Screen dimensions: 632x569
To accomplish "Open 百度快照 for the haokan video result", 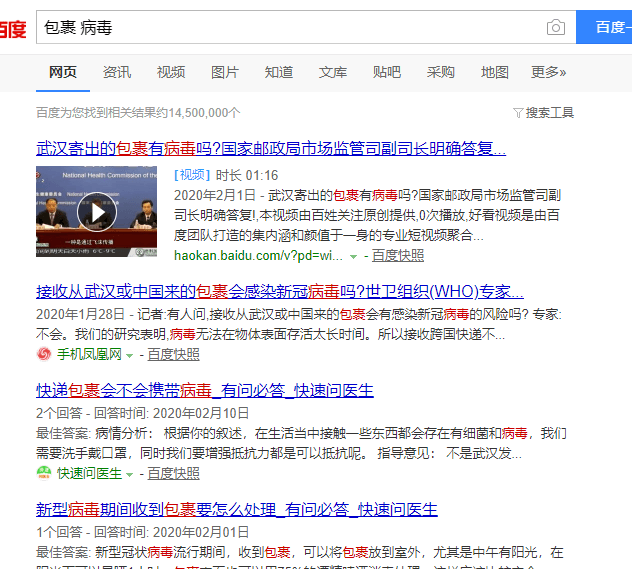I will coord(398,255).
